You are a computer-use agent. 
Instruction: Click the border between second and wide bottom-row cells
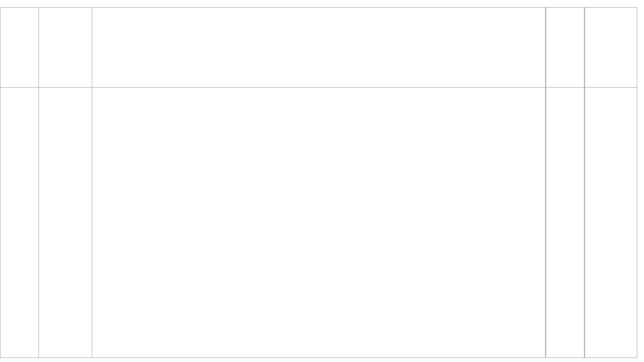tap(92, 222)
